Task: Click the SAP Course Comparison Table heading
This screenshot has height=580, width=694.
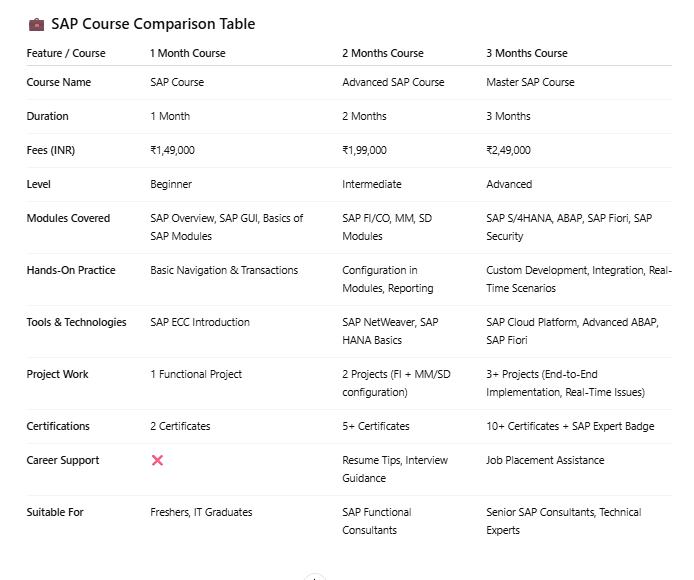Action: 153,24
